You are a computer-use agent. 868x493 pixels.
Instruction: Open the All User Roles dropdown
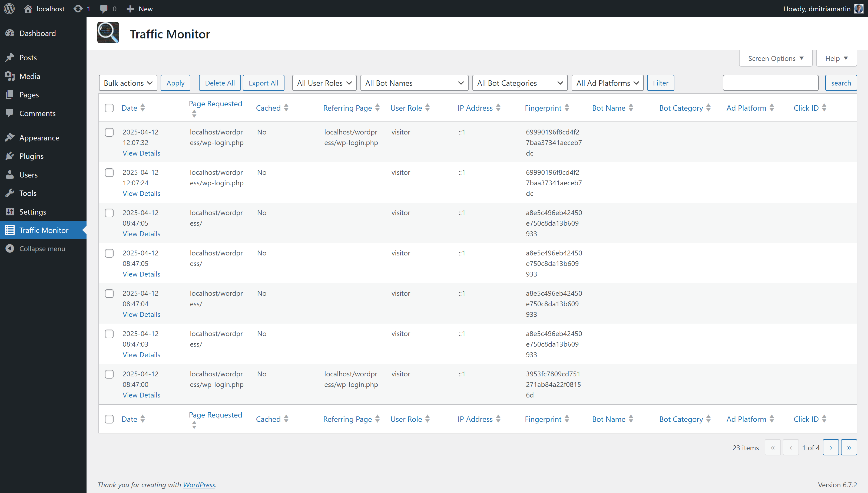pyautogui.click(x=324, y=83)
